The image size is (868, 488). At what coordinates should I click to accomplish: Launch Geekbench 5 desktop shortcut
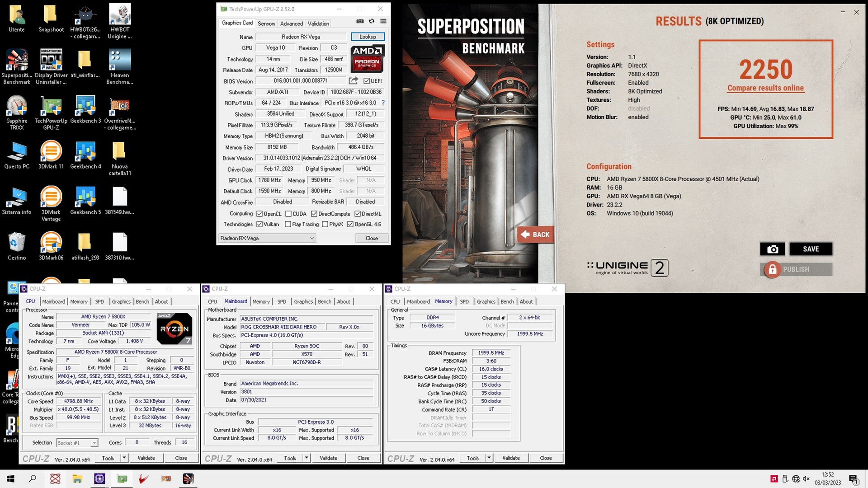[85, 201]
